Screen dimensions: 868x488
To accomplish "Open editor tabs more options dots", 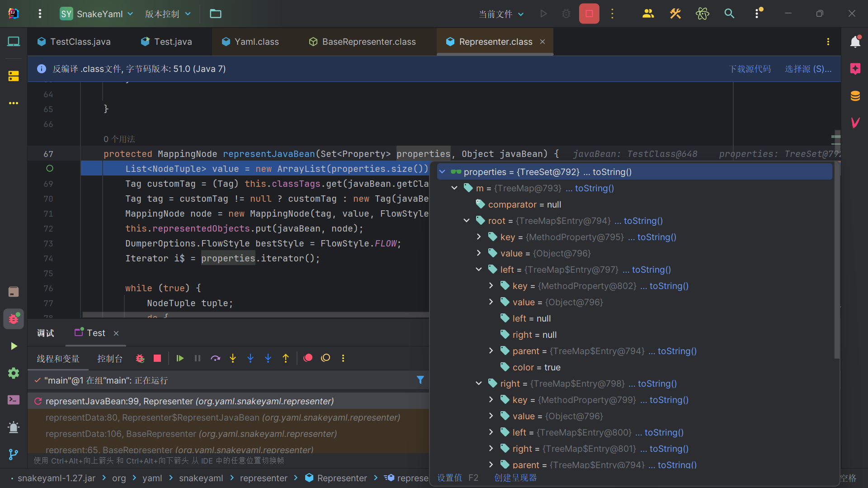I will coord(828,42).
